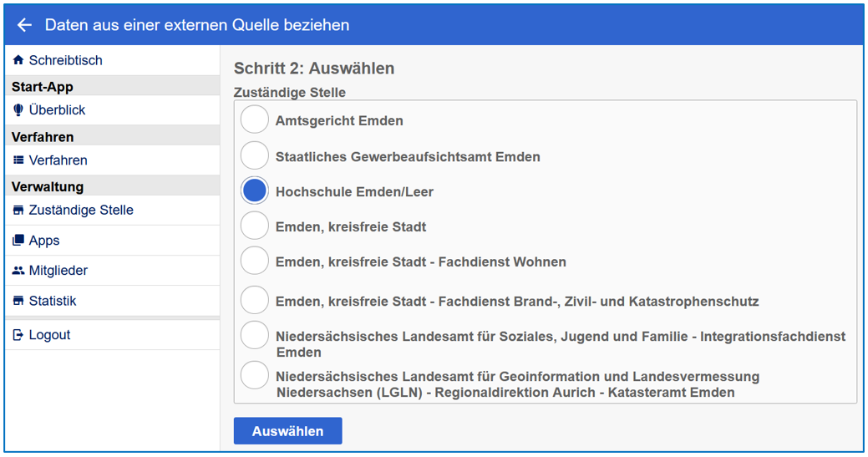Open the Apps sidebar menu item
The width and height of the screenshot is (868, 457).
[44, 241]
